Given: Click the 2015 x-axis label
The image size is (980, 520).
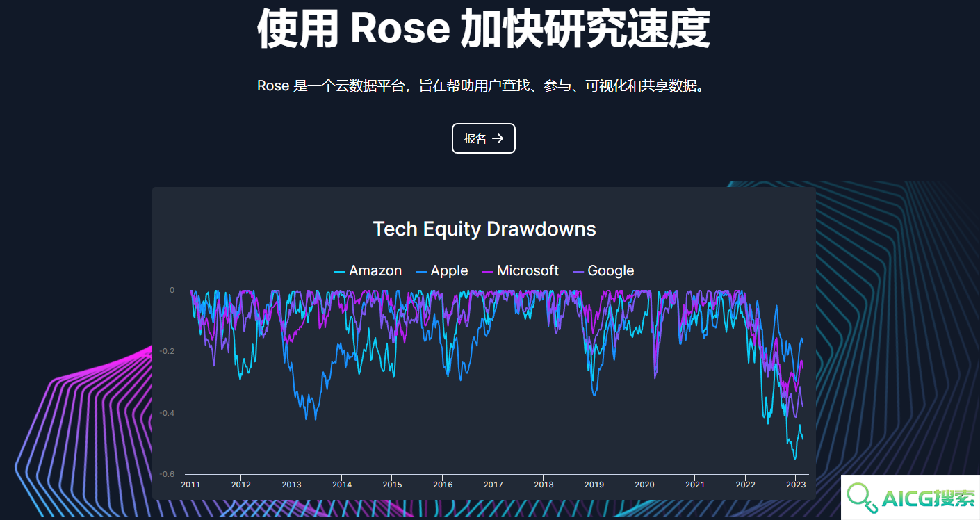Looking at the screenshot, I should coord(392,485).
